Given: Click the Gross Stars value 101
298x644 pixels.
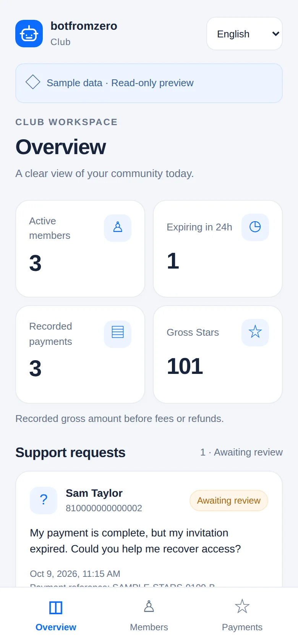Looking at the screenshot, I should pyautogui.click(x=185, y=366).
